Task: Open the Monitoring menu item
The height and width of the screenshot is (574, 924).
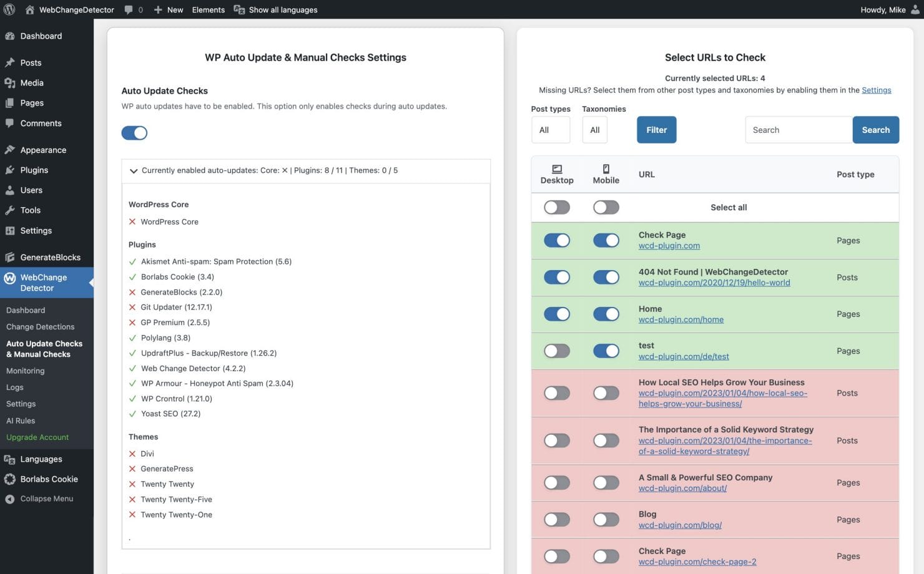Action: coord(25,370)
